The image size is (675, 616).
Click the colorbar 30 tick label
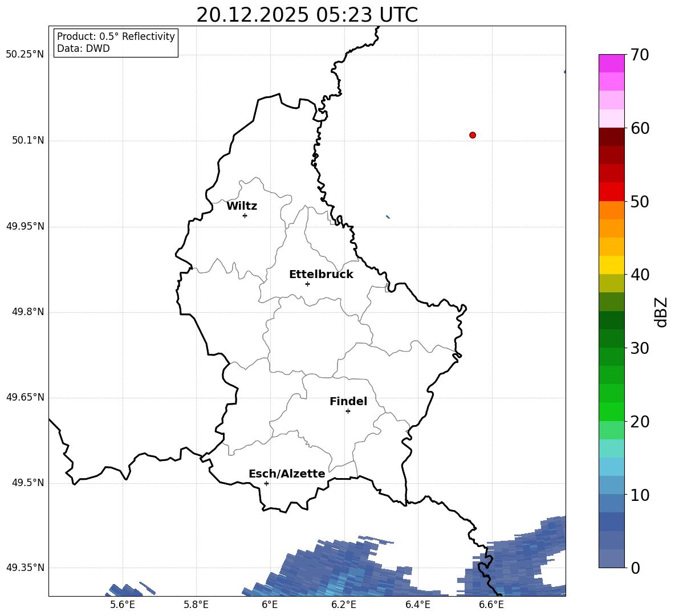tap(640, 348)
